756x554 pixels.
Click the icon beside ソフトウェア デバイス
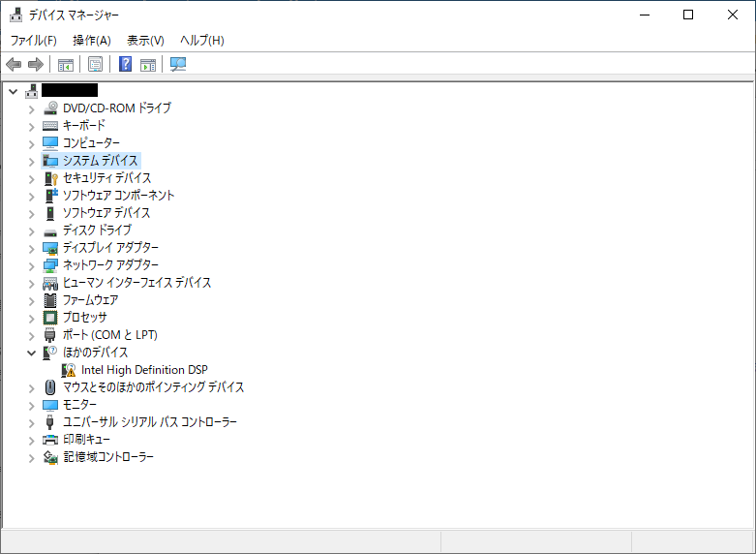coord(50,213)
